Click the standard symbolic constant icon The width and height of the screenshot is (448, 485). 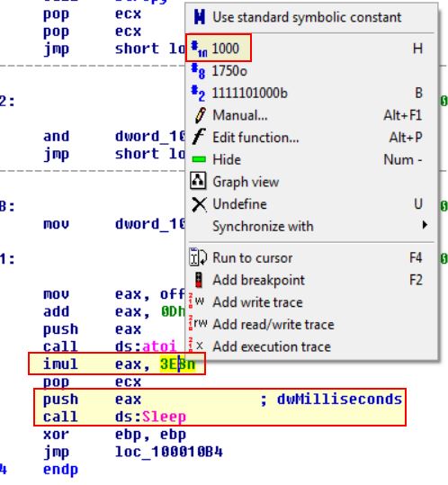click(199, 17)
